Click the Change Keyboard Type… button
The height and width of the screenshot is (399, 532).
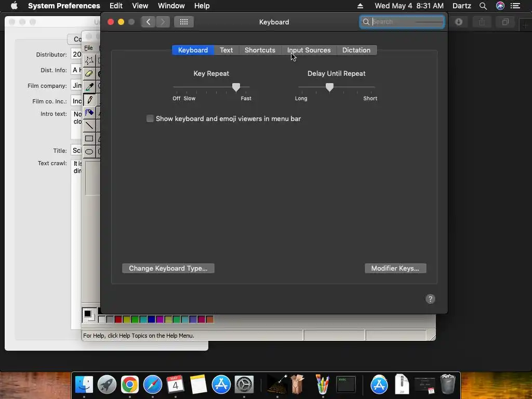(168, 269)
